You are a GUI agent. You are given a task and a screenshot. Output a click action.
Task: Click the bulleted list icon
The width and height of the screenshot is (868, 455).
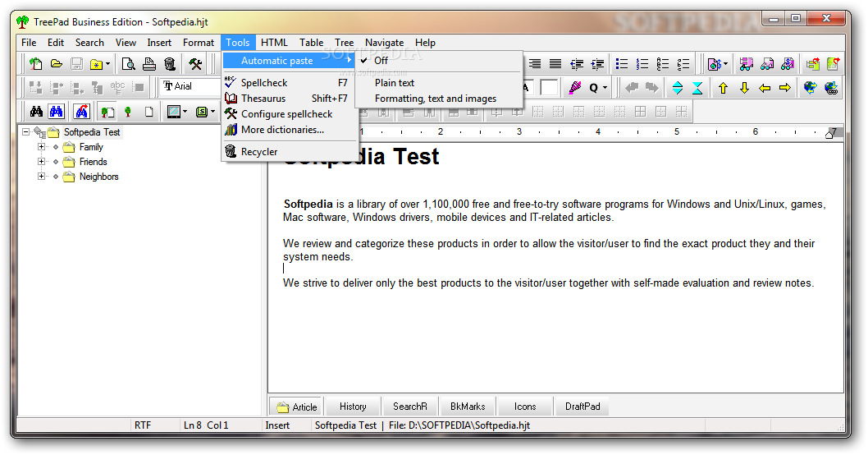click(622, 64)
